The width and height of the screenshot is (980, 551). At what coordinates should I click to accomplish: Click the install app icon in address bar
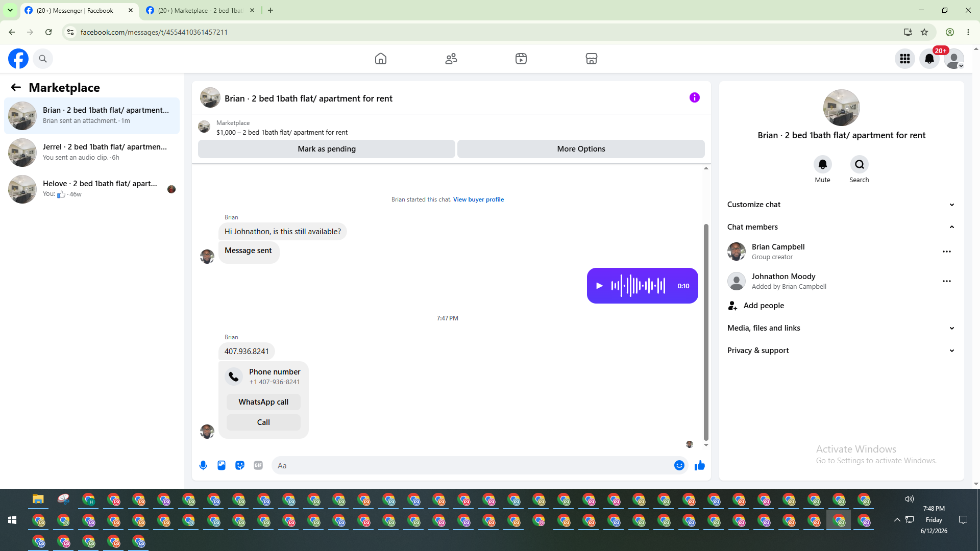pyautogui.click(x=908, y=32)
